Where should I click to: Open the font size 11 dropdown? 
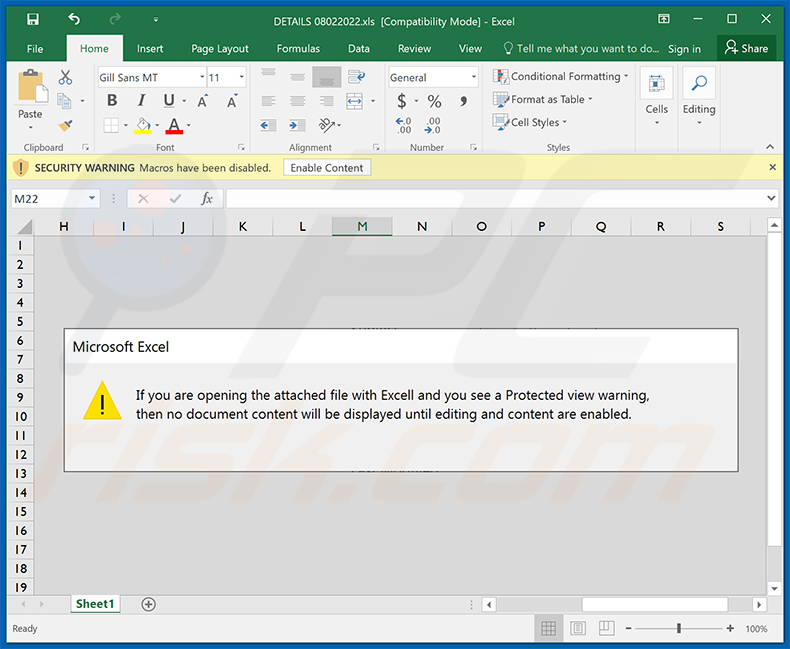pyautogui.click(x=241, y=77)
